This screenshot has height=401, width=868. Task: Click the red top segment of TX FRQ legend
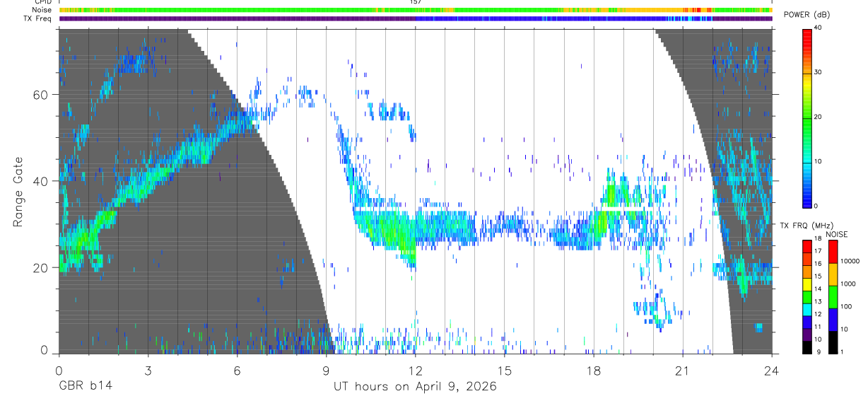click(807, 246)
